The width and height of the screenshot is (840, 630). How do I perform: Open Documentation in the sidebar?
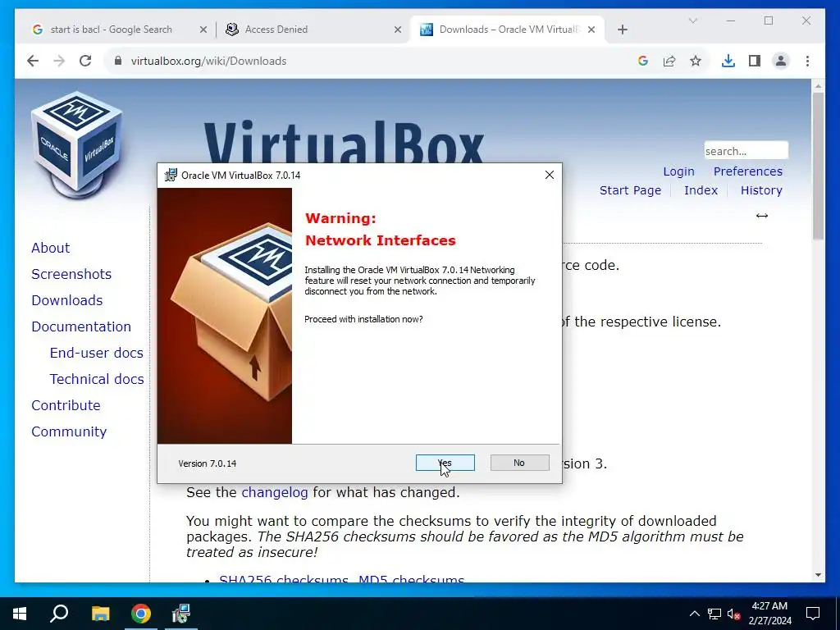click(81, 326)
